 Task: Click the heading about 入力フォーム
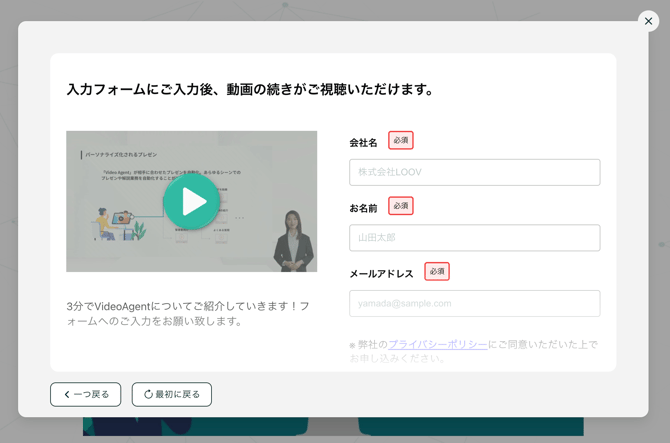point(250,89)
